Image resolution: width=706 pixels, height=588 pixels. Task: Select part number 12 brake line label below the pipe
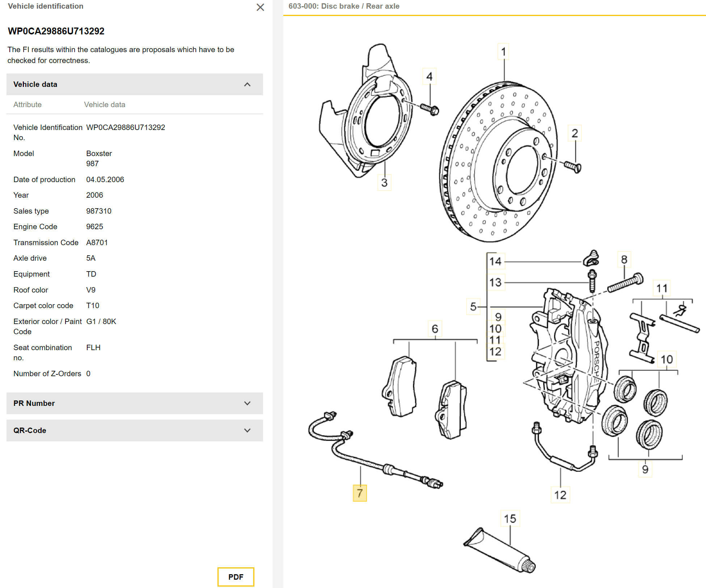pyautogui.click(x=560, y=495)
